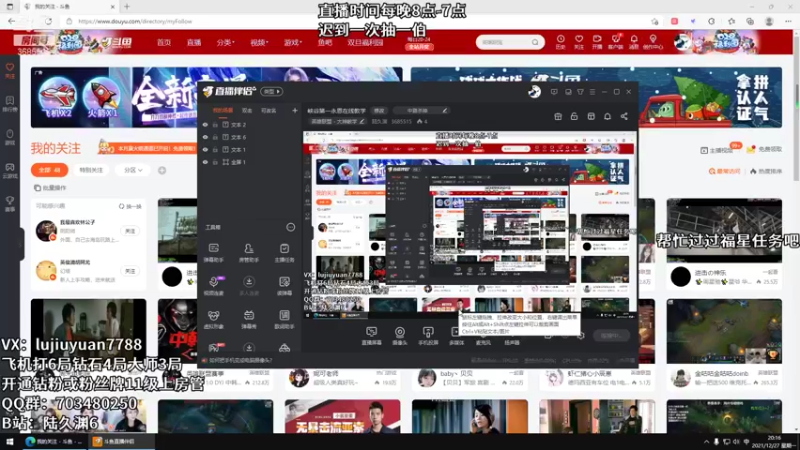This screenshot has height=450, width=800.
Task: Open message icon in 直播伴侣 title bar
Action: click(x=554, y=92)
